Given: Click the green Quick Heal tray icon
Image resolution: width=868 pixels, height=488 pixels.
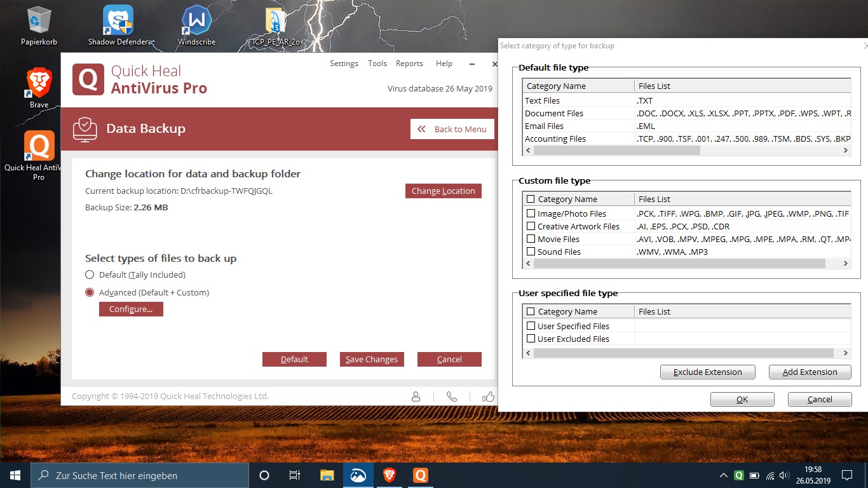Looking at the screenshot, I should click(x=739, y=475).
